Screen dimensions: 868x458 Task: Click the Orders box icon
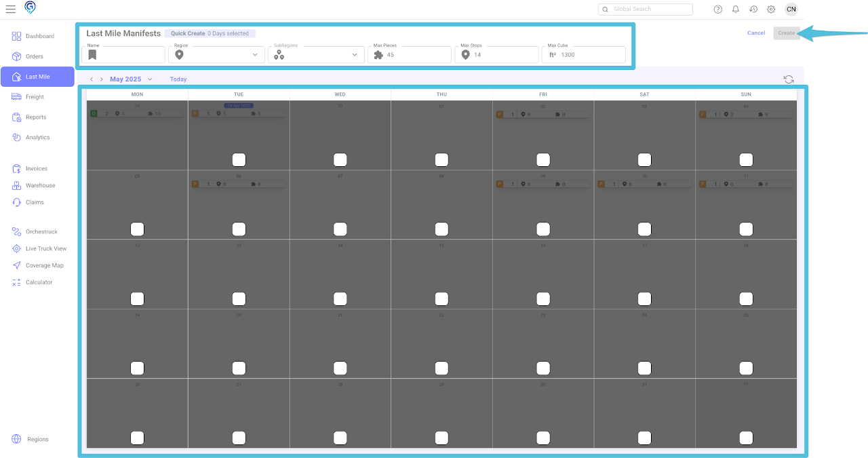pyautogui.click(x=17, y=56)
